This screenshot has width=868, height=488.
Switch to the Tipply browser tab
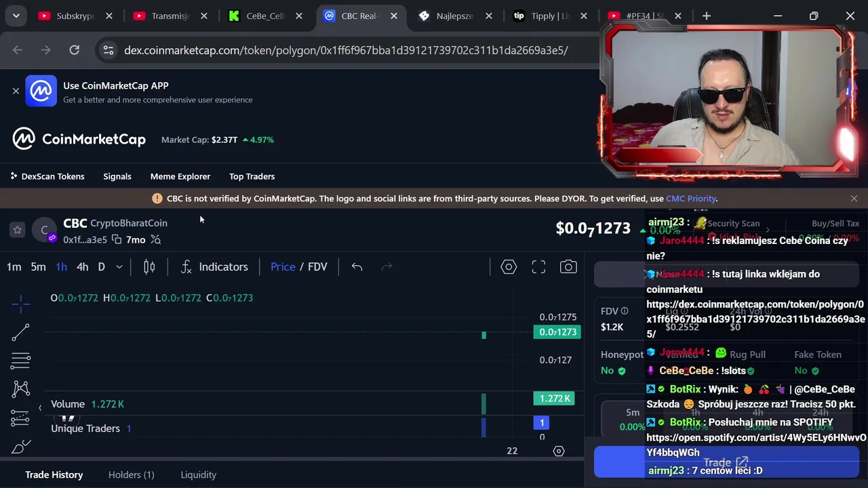[x=549, y=16]
